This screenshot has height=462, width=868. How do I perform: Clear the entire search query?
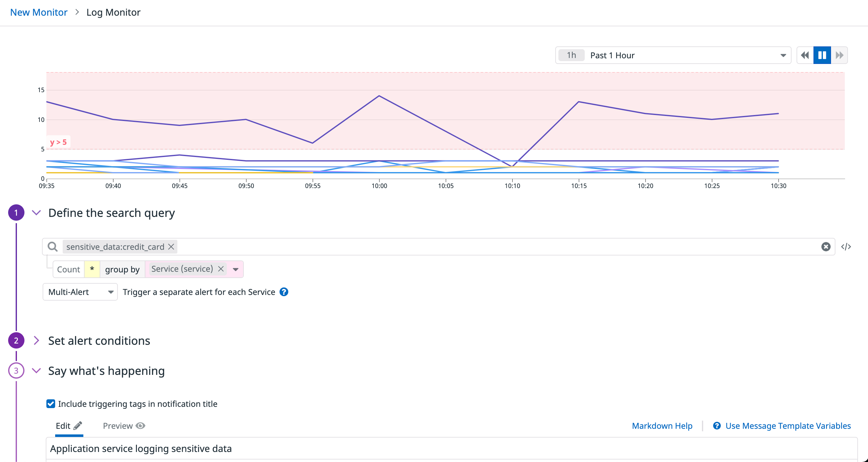click(x=826, y=246)
